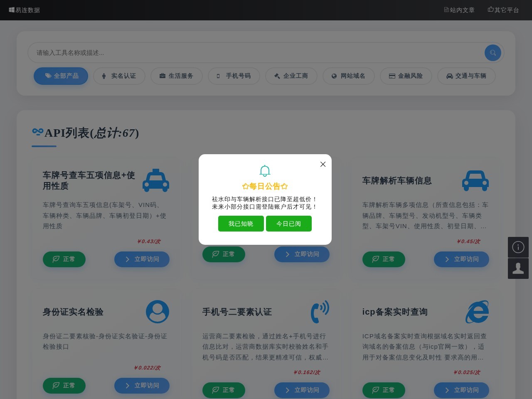
Task: Click the phone icon on 手机号二要素认证 card
Action: click(320, 312)
